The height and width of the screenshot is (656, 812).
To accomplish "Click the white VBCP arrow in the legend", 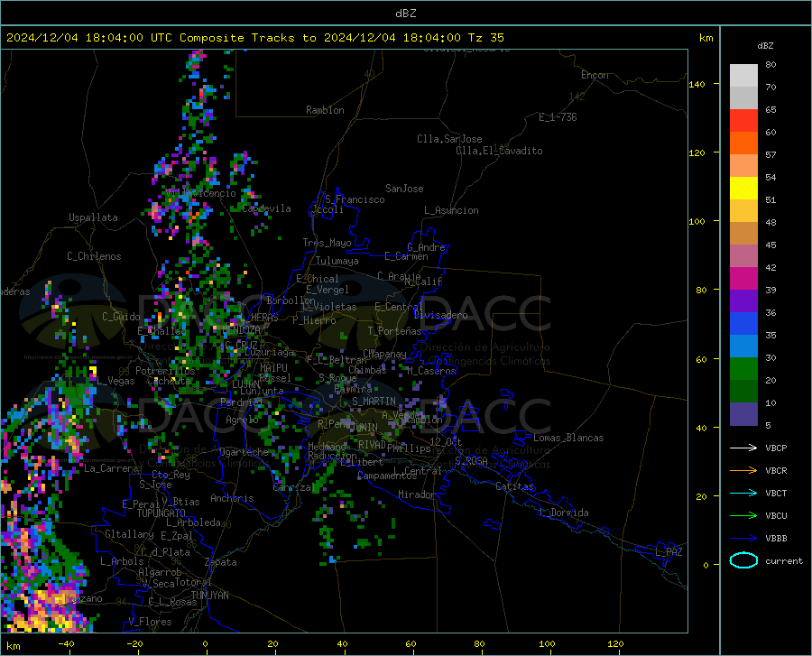I will point(743,448).
